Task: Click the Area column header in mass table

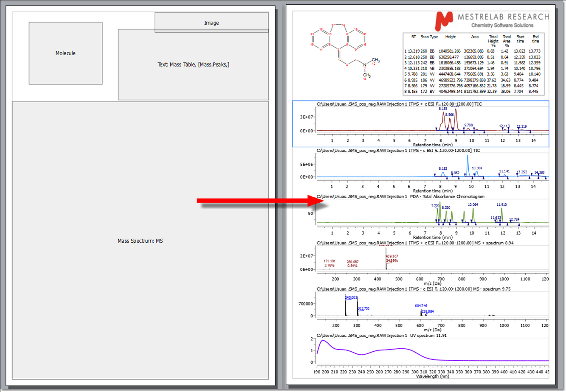Action: 475,37
